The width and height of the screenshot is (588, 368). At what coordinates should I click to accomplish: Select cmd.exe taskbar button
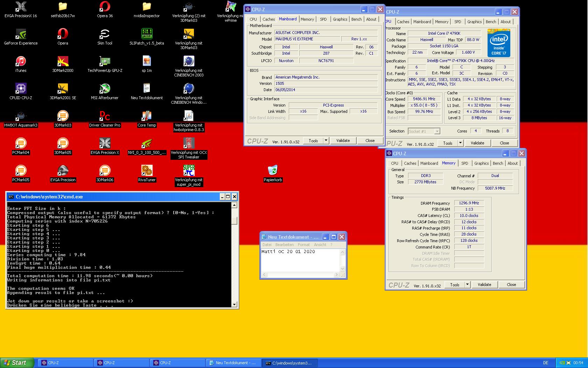(290, 363)
